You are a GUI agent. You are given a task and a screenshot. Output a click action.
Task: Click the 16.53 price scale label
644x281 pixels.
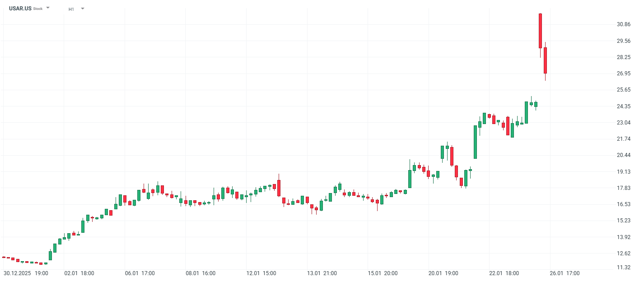(x=624, y=204)
